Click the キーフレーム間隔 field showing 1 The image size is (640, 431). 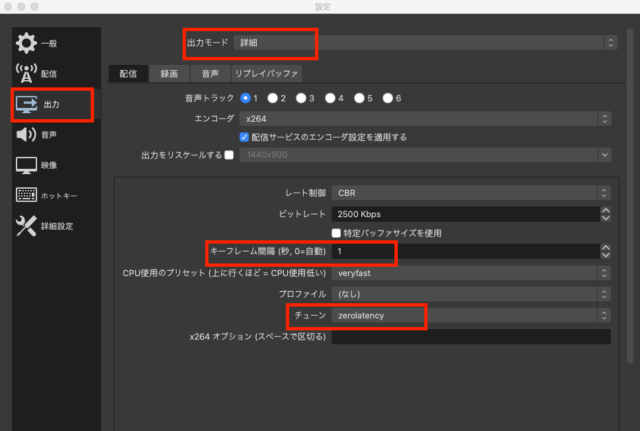coord(466,251)
